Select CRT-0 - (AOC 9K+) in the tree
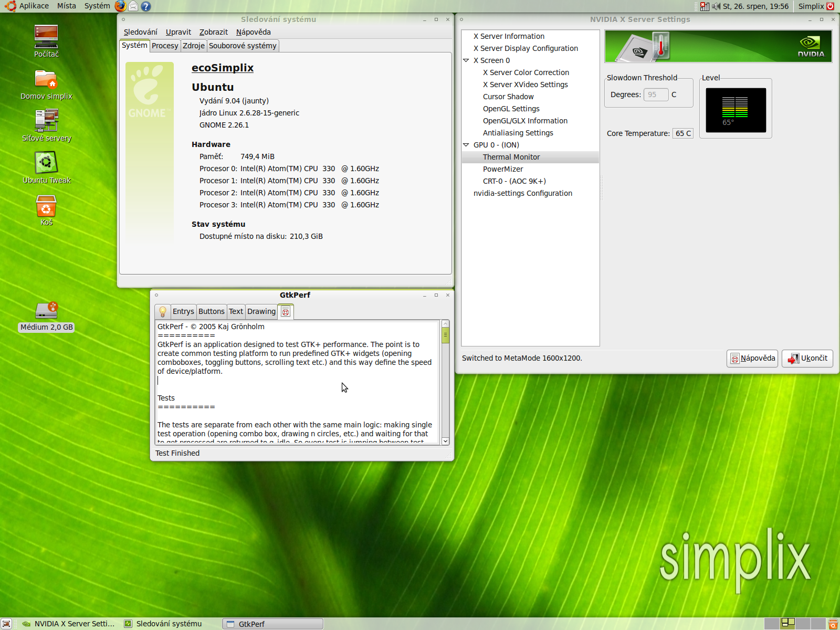The width and height of the screenshot is (840, 630). point(514,181)
